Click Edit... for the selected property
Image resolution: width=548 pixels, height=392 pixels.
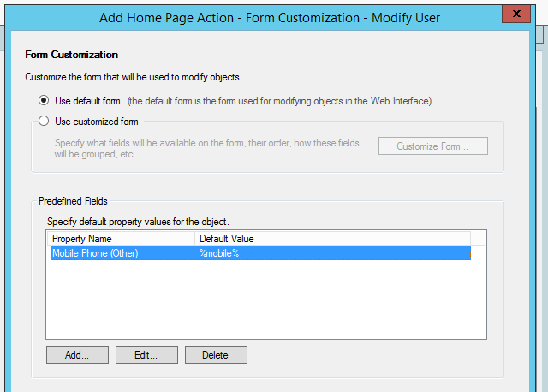click(146, 355)
